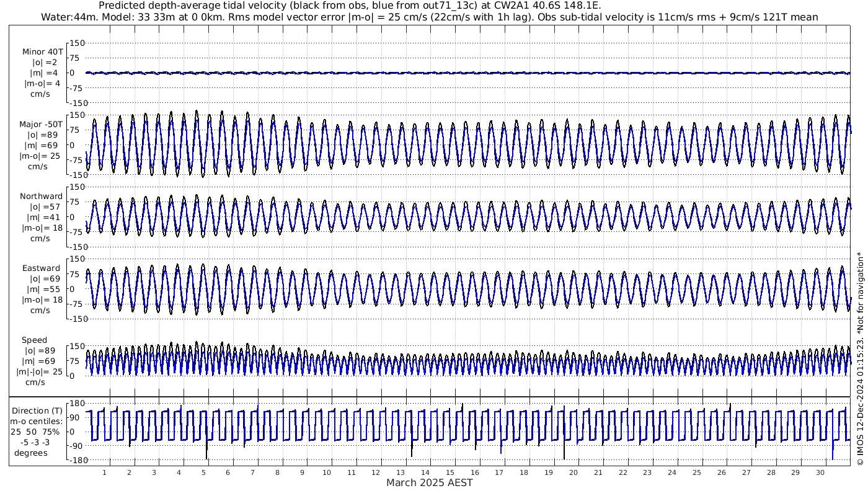Image resolution: width=868 pixels, height=496 pixels.
Task: Select the 'Minor 40T' panel label
Action: (x=42, y=52)
